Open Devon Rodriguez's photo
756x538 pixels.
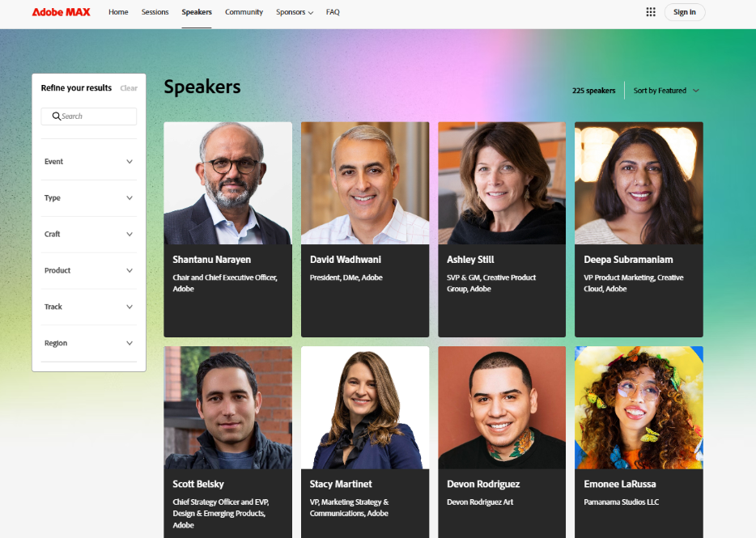[502, 408]
